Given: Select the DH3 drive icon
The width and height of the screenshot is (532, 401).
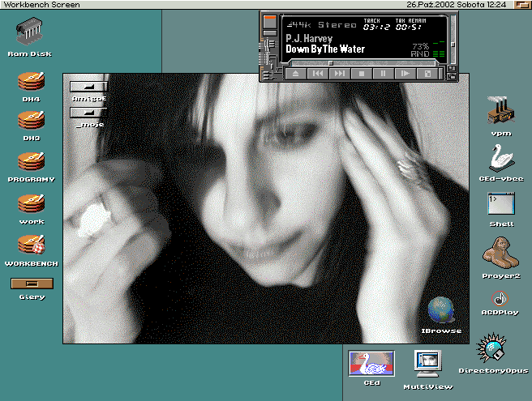Looking at the screenshot, I should pos(31,121).
